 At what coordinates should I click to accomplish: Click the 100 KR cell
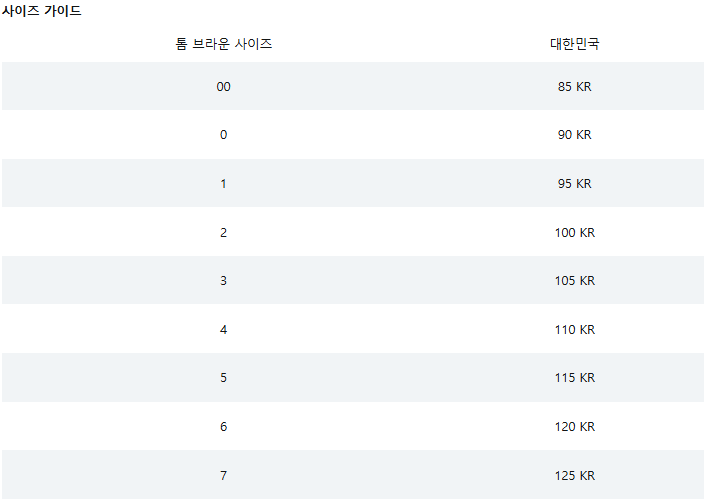[x=575, y=233]
